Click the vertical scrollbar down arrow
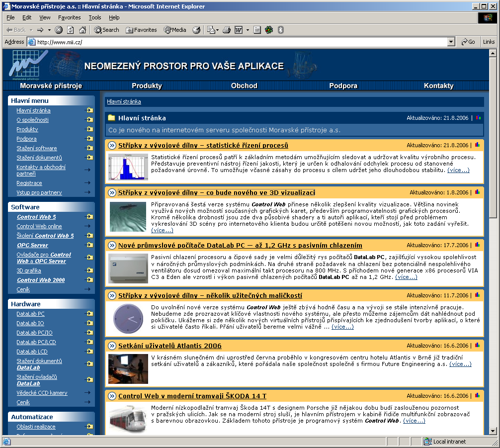 pos(493,431)
